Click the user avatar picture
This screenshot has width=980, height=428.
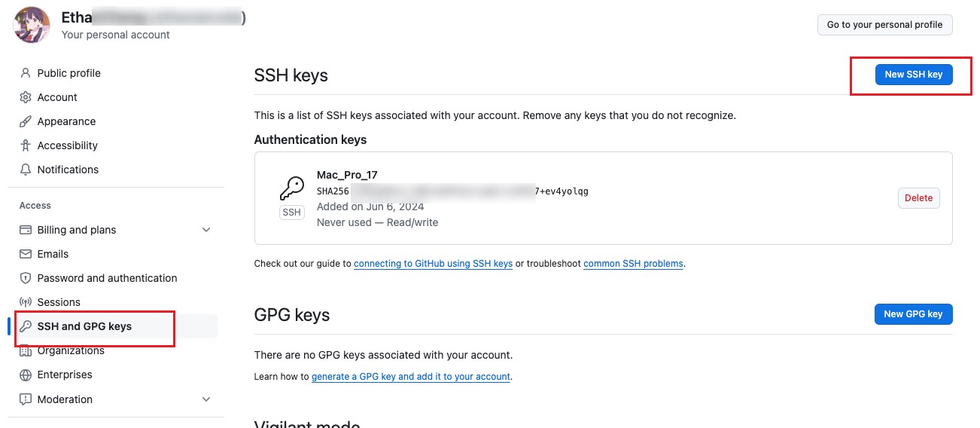[x=32, y=25]
